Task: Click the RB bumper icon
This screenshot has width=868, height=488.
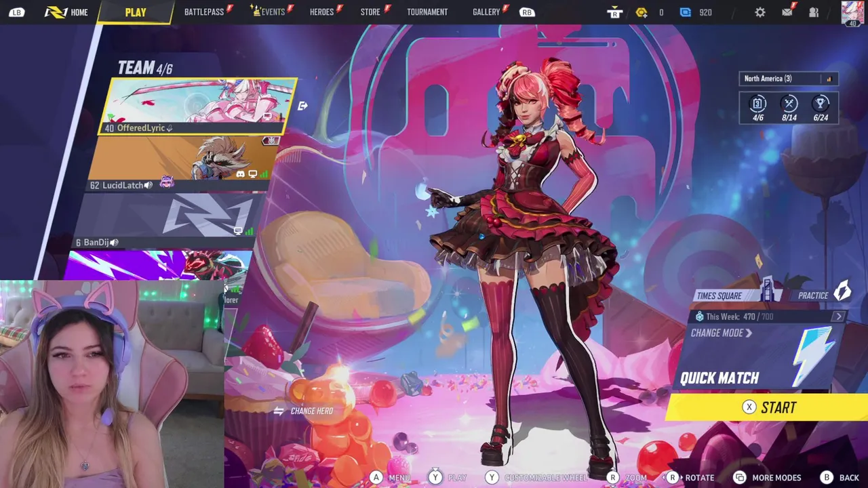Action: tap(527, 12)
